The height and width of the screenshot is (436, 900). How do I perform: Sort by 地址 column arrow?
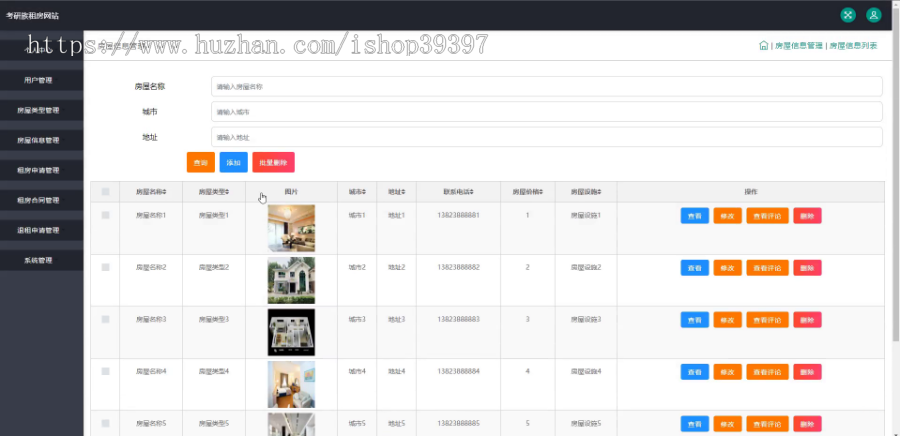coord(404,192)
